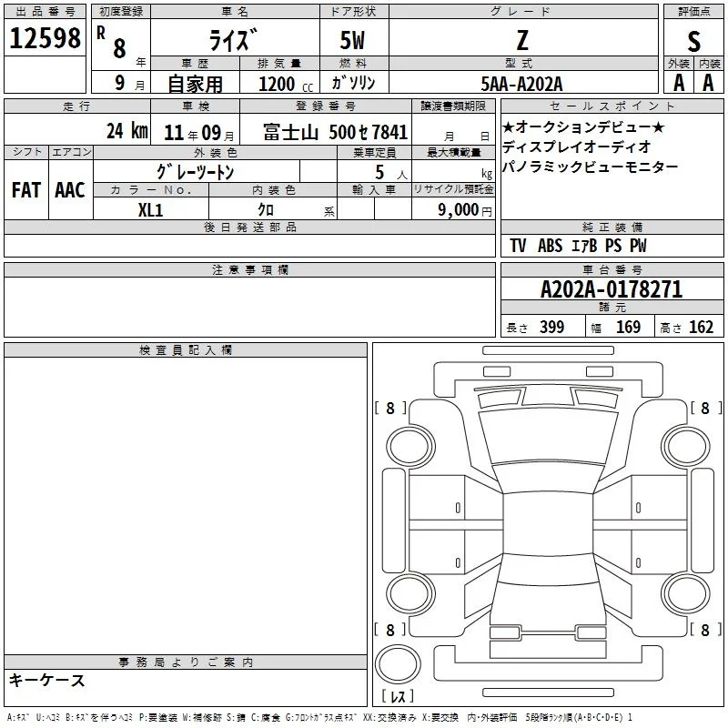Click the color number XL1 cell
The image size is (728, 728).
(x=151, y=209)
